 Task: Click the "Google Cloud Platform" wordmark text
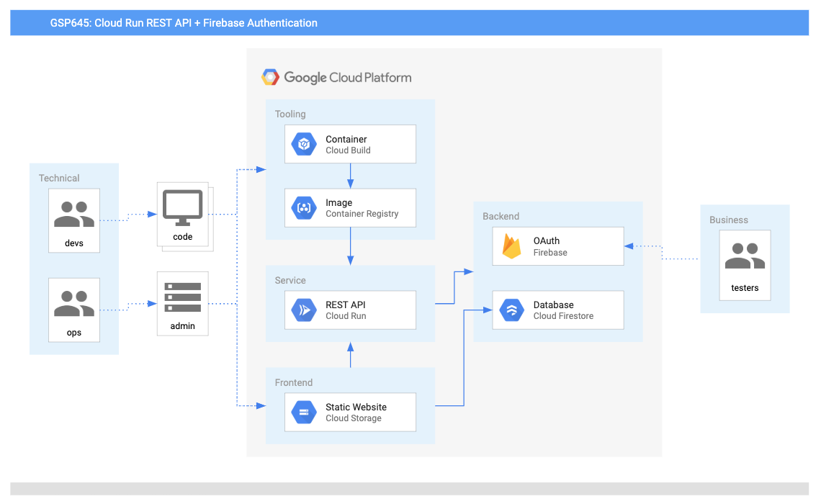coord(348,78)
